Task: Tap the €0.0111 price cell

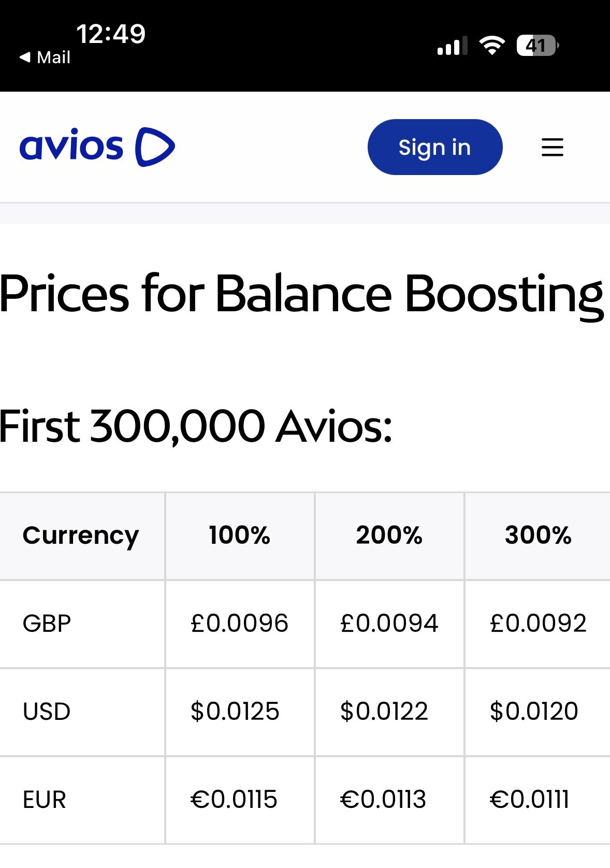Action: [529, 800]
